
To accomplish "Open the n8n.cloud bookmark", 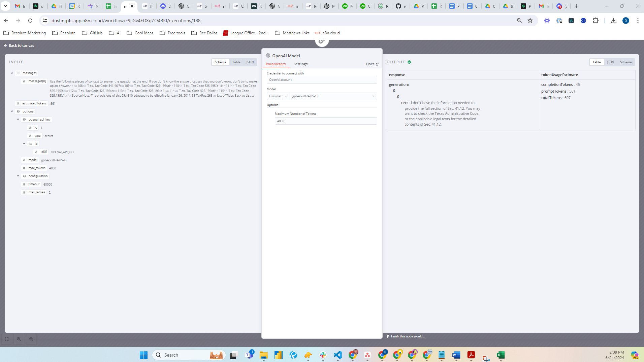I will pos(327,33).
